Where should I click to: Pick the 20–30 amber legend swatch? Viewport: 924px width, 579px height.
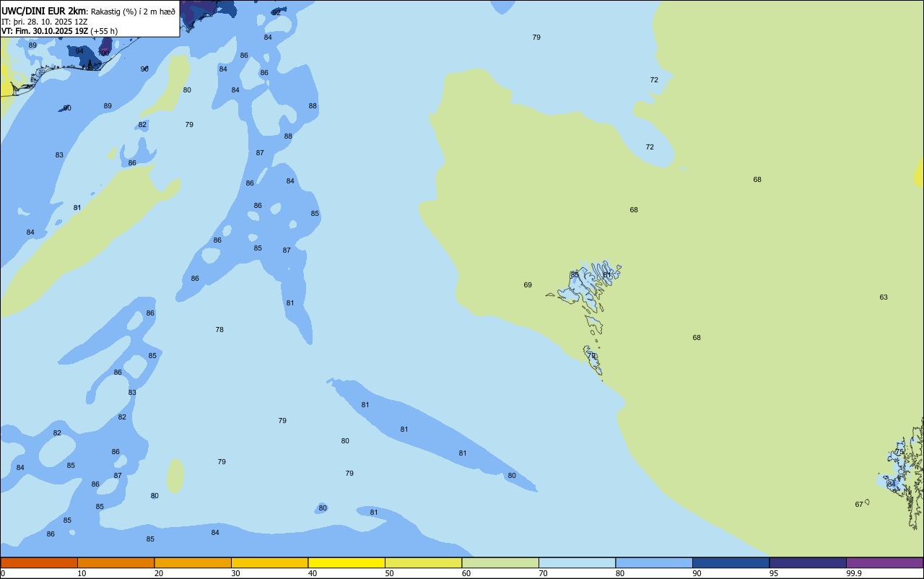(193, 562)
